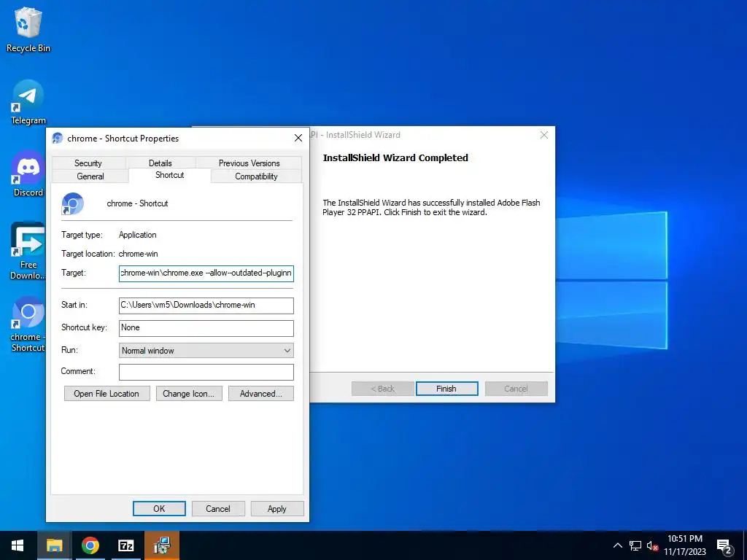747x560 pixels.
Task: Open the Recycle Bin desktop icon
Action: 28,31
